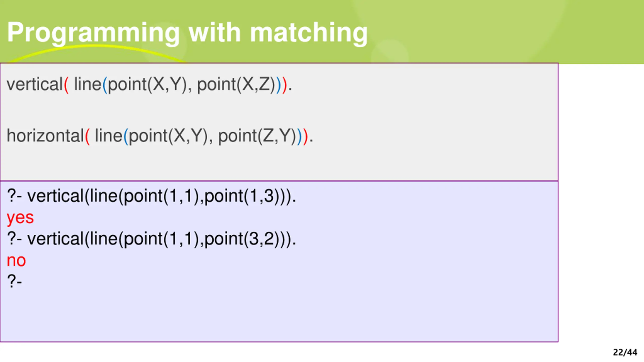The height and width of the screenshot is (362, 644).
Task: Click 'point(X,Z)' in the vertical rule
Action: pyautogui.click(x=236, y=85)
